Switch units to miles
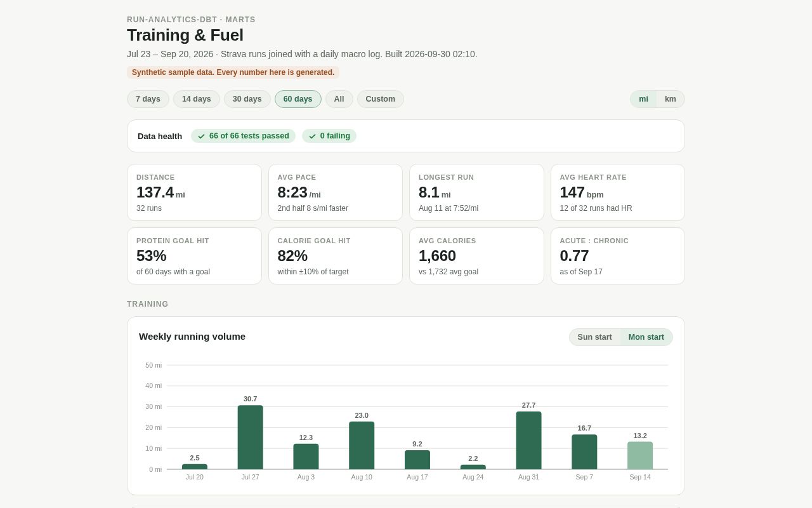 coord(643,99)
